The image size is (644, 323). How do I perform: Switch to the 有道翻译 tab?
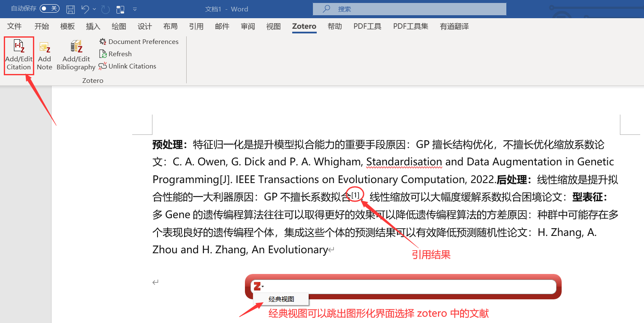tap(454, 26)
